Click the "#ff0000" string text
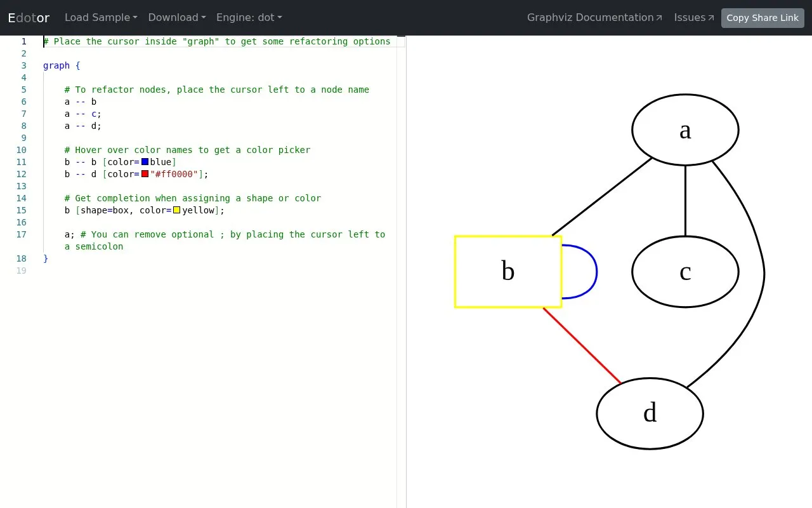Viewport: 812px width, 508px height. (x=174, y=174)
